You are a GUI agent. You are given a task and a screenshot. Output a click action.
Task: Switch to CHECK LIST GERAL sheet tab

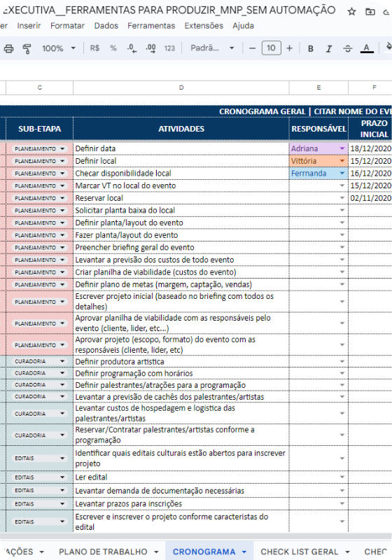point(299,552)
